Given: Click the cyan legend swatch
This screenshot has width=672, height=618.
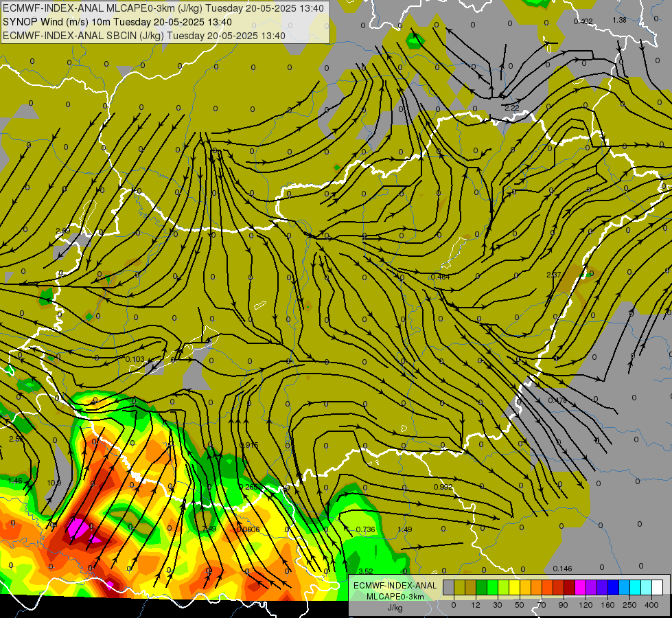Looking at the screenshot, I should (635, 587).
